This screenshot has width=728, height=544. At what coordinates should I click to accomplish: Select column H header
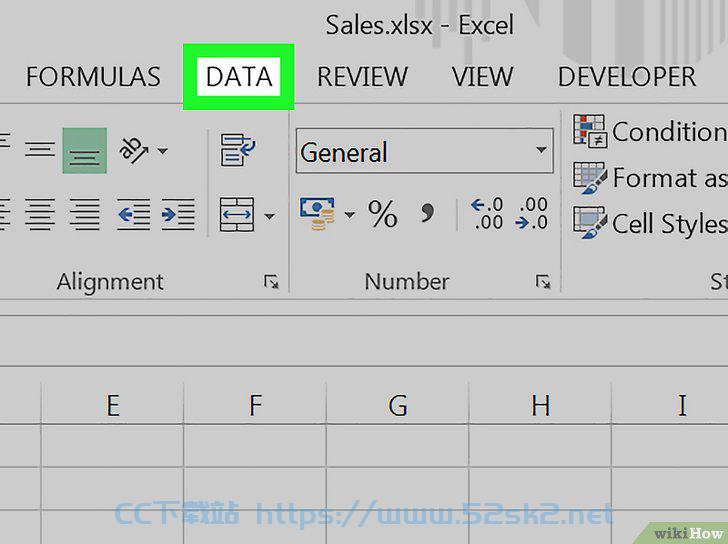[540, 405]
